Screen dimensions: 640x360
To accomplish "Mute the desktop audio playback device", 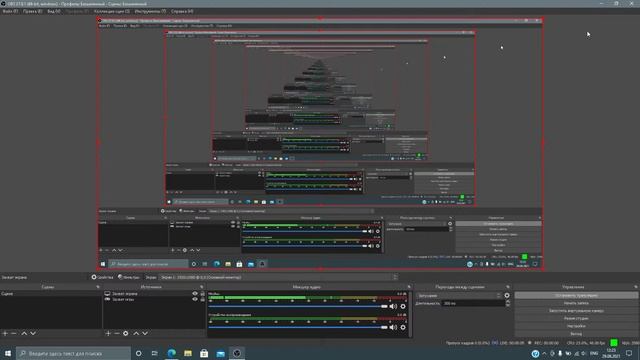I will (x=393, y=327).
